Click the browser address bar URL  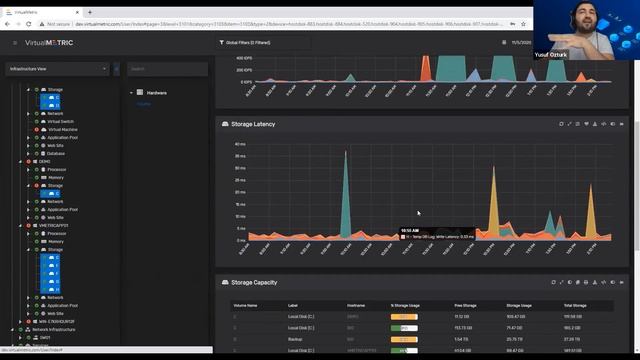click(x=288, y=24)
